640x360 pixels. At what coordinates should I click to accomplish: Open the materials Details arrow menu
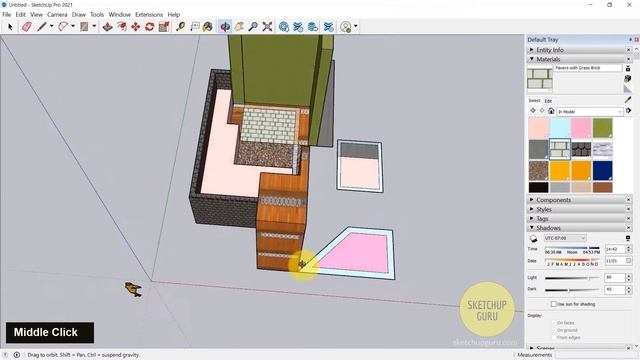click(x=628, y=111)
